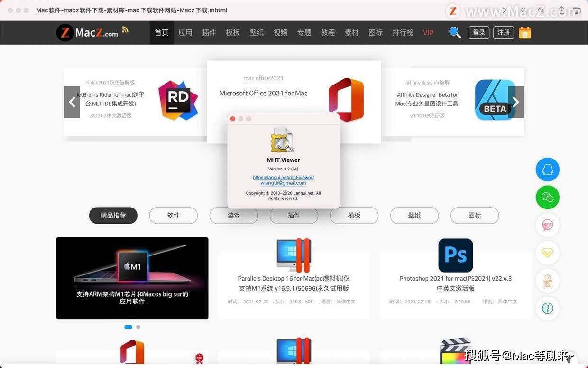Screen dimensions: 588x368
Task: Click the MHT Viewer app icon
Action: (283, 140)
